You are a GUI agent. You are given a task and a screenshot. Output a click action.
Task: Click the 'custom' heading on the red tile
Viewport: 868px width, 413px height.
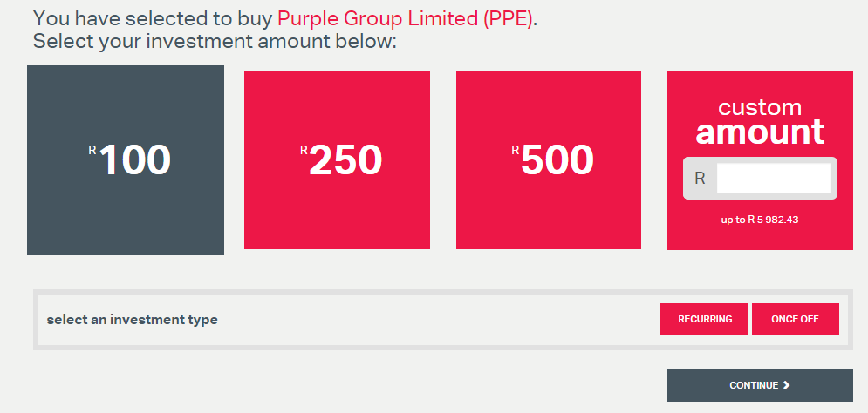(x=760, y=107)
